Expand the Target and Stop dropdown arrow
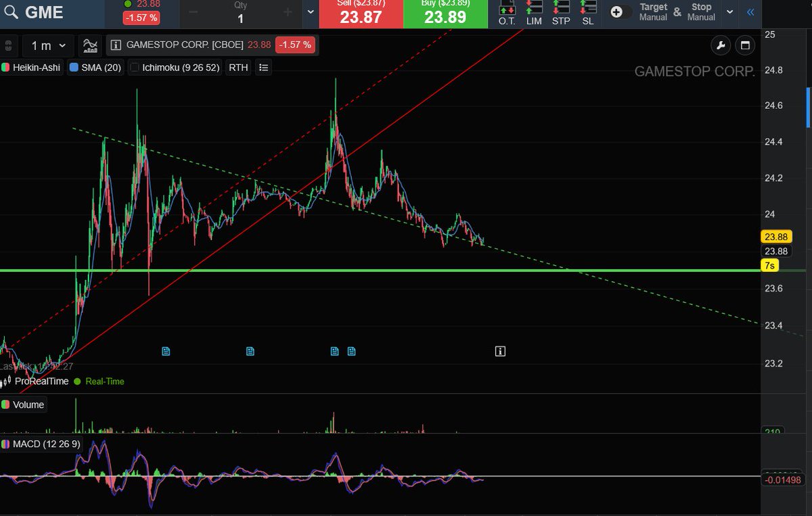The height and width of the screenshot is (516, 812). pos(729,12)
